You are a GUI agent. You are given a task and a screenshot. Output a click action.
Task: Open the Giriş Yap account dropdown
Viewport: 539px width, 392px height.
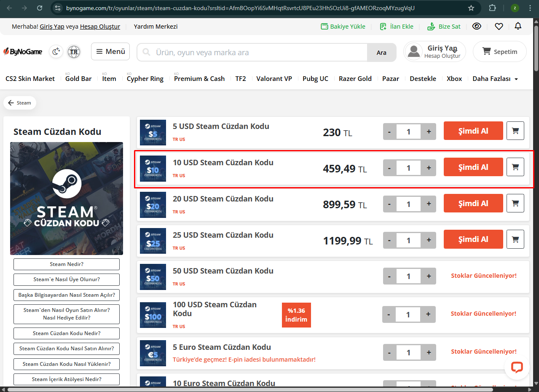(x=435, y=51)
